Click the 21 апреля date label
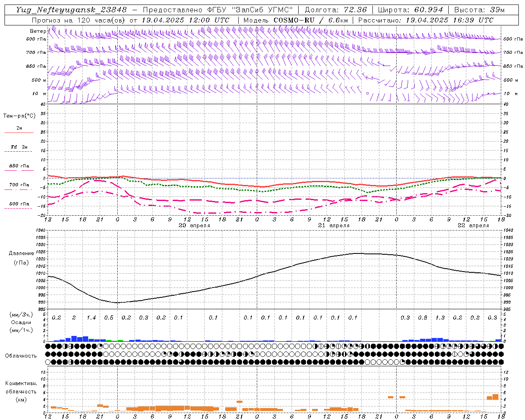Image resolution: width=525 pixels, height=420 pixels. [334, 226]
